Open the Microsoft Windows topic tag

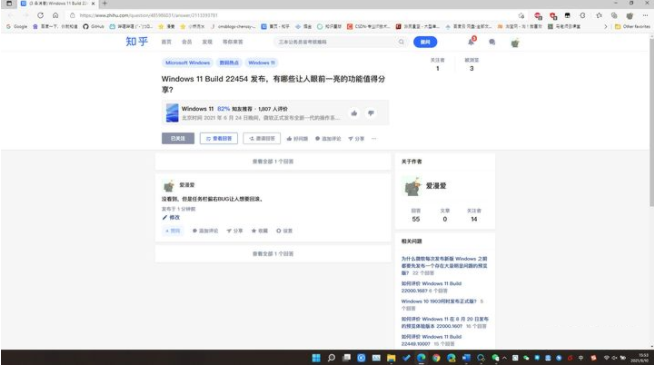[x=187, y=63]
